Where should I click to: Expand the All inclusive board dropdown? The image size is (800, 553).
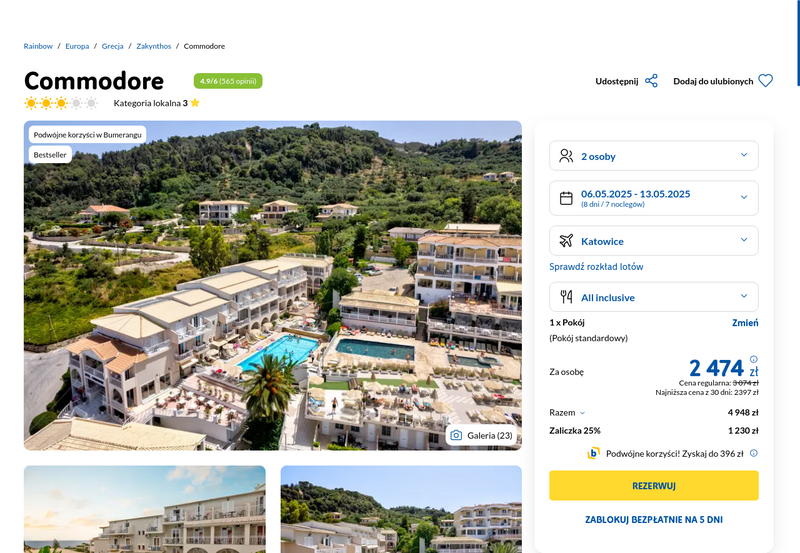click(x=654, y=297)
